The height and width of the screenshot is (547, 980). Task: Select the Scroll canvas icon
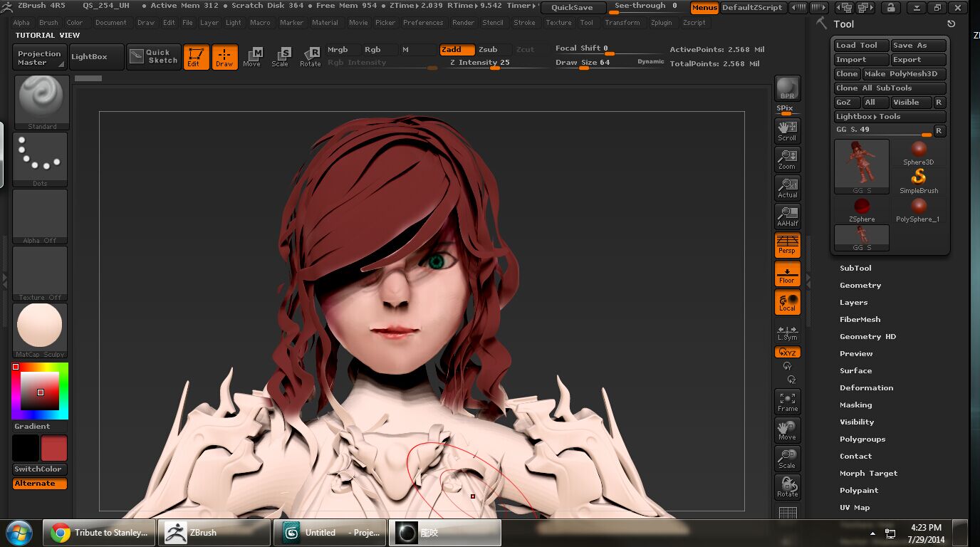(x=787, y=130)
